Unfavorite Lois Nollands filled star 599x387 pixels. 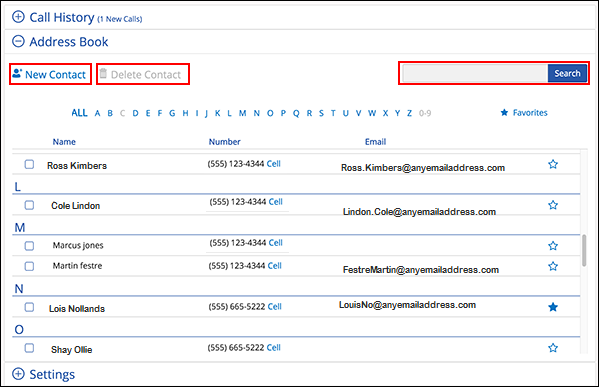(553, 307)
